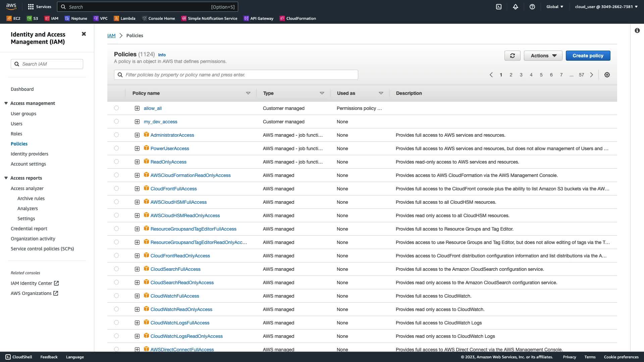This screenshot has width=644, height=362.
Task: Select the AdministratorAccess policy radio button
Action: tap(116, 135)
